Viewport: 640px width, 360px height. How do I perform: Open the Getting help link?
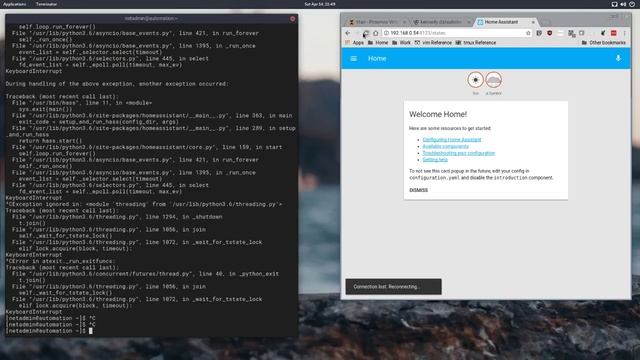pyautogui.click(x=435, y=160)
